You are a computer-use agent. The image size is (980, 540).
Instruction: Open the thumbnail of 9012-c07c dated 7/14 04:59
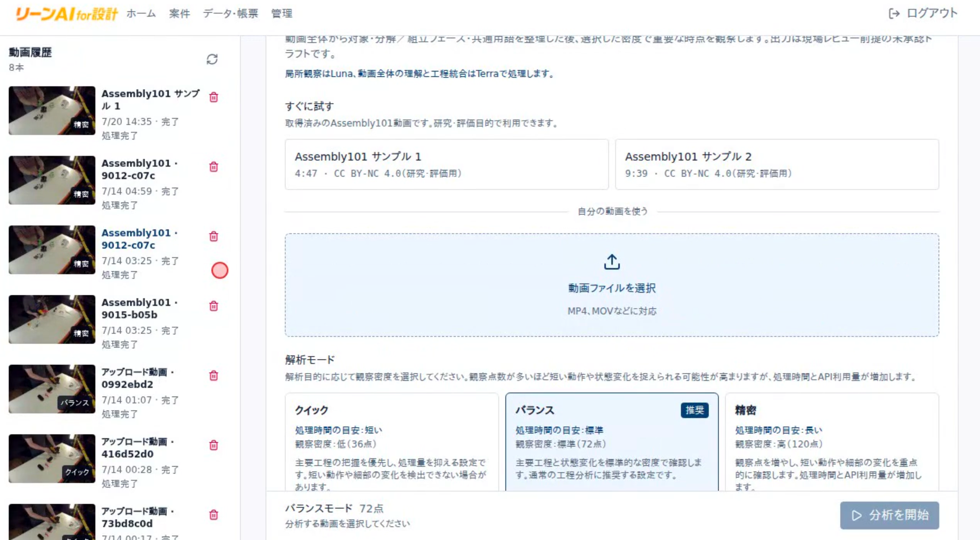click(x=52, y=180)
